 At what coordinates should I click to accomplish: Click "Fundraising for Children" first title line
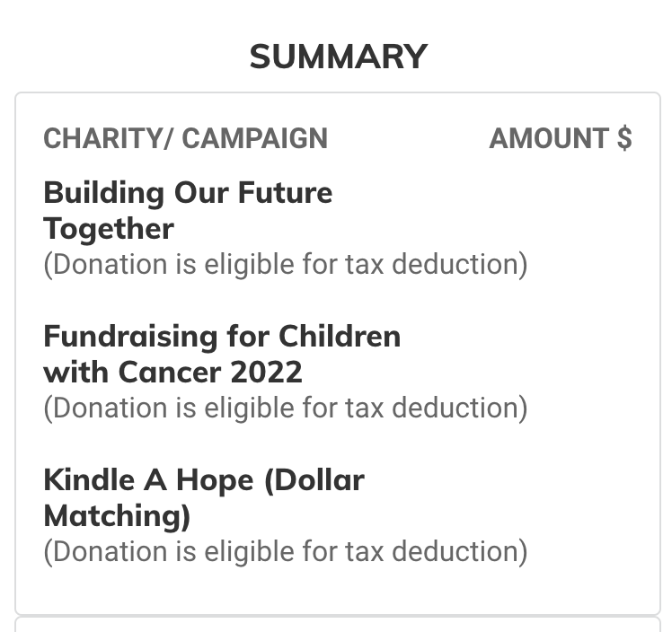221,337
